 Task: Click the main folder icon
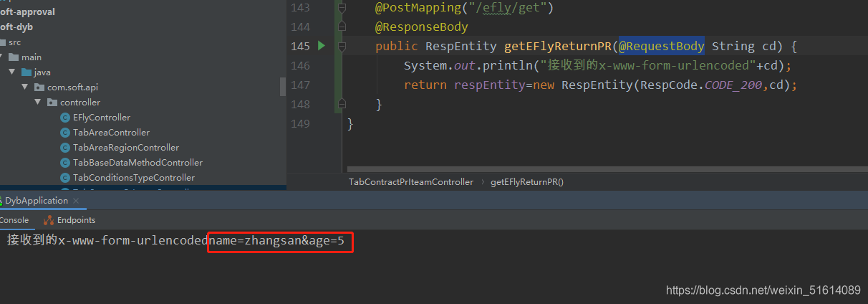[x=14, y=57]
